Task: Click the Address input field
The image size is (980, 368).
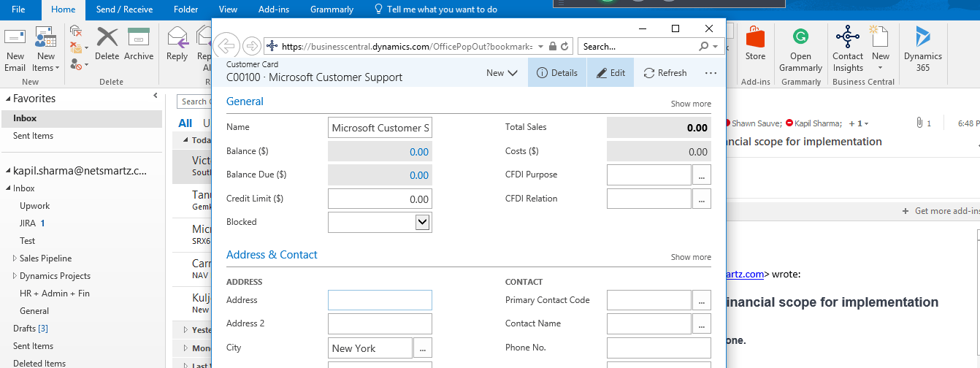Action: click(380, 300)
